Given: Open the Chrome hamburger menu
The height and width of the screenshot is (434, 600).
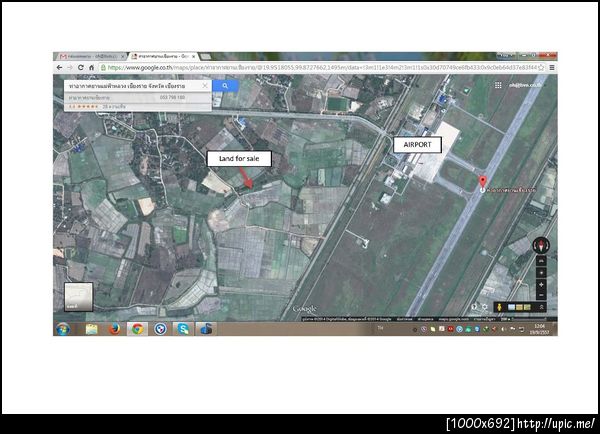Looking at the screenshot, I should (552, 67).
